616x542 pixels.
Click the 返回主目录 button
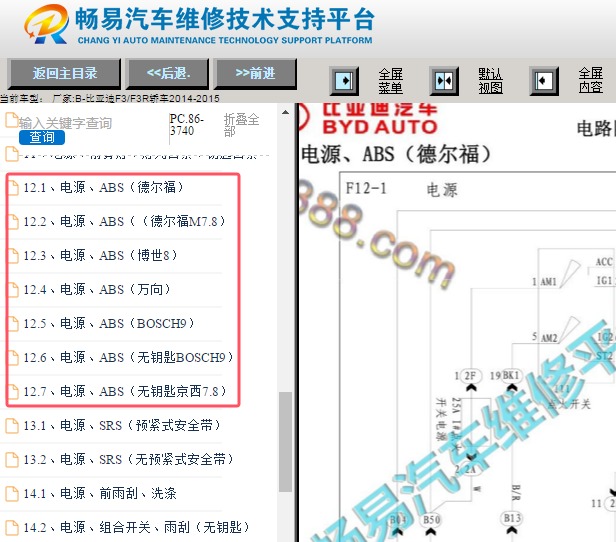pyautogui.click(x=64, y=74)
